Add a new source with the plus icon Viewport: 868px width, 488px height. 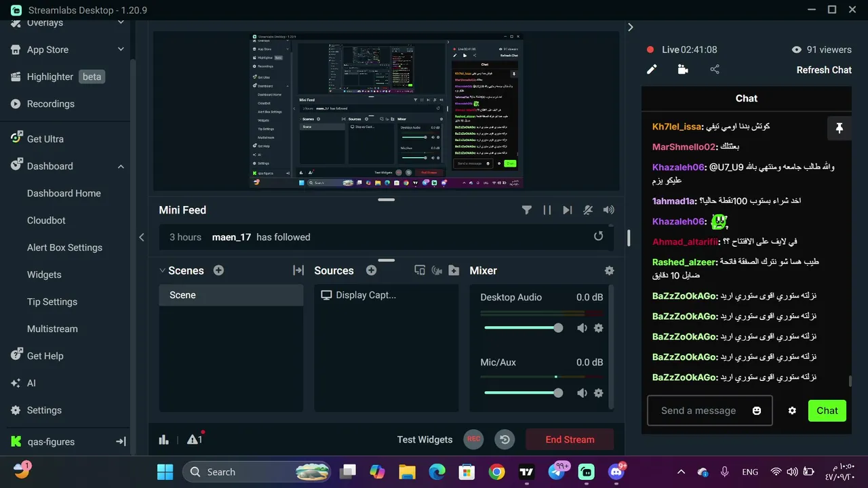click(x=371, y=270)
